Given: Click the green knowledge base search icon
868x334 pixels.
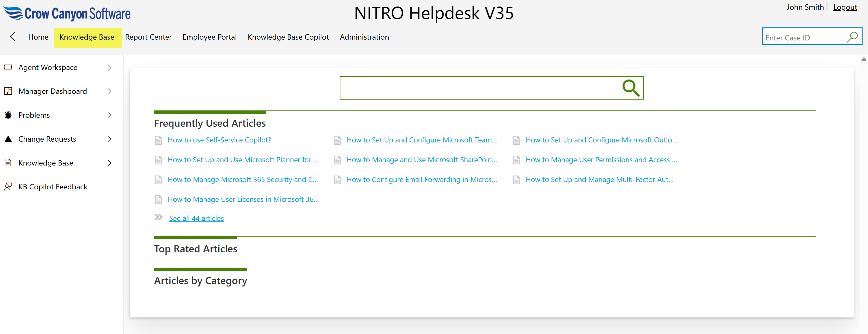Looking at the screenshot, I should point(630,88).
